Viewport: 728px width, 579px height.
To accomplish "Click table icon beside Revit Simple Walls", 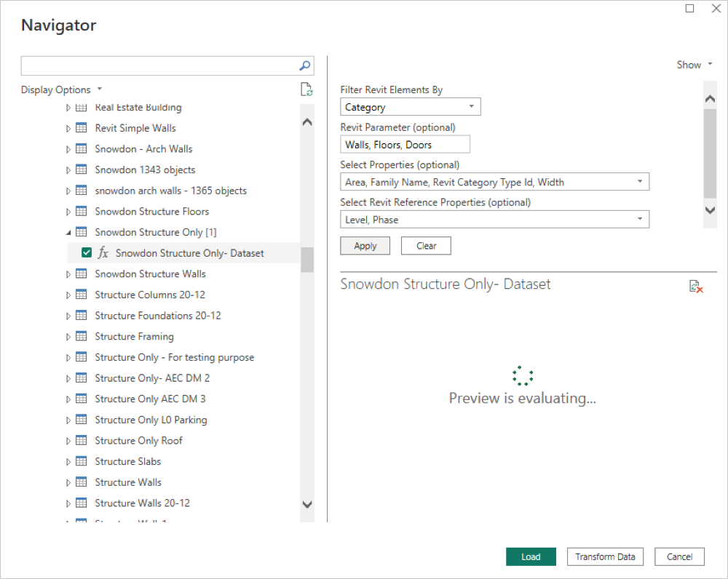I will 82,128.
